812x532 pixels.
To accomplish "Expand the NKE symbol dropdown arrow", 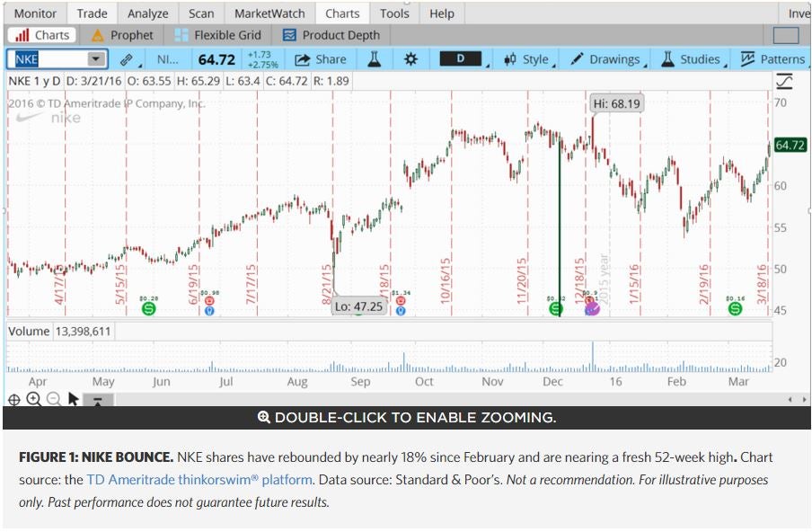I will [x=96, y=59].
